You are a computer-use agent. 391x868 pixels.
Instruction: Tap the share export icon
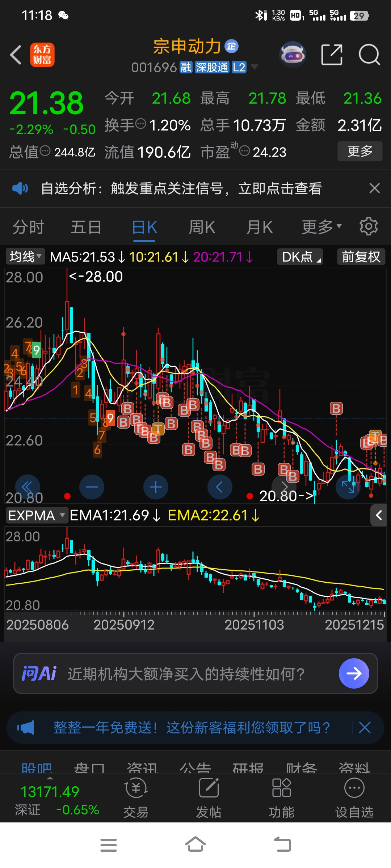pyautogui.click(x=332, y=55)
